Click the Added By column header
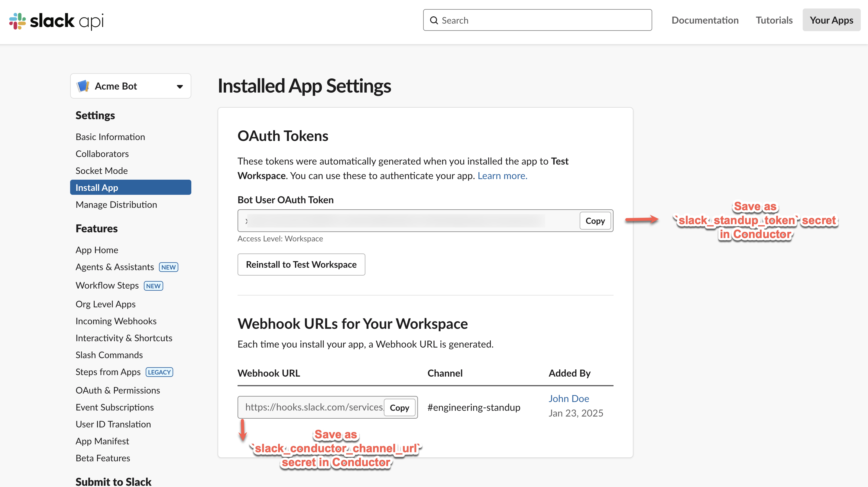 (x=569, y=373)
